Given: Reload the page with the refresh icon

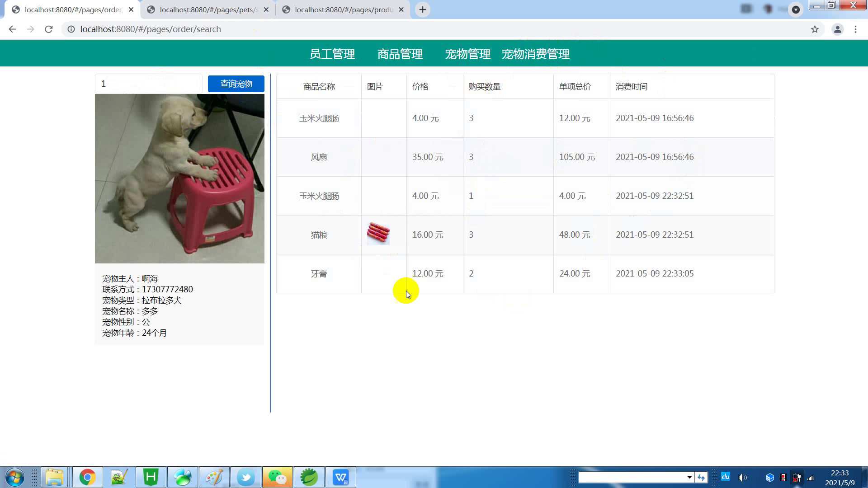Looking at the screenshot, I should point(49,29).
